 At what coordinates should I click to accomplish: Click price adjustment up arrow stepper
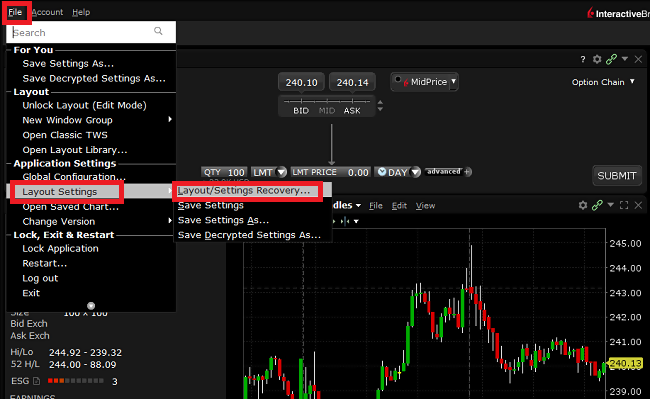(x=380, y=102)
